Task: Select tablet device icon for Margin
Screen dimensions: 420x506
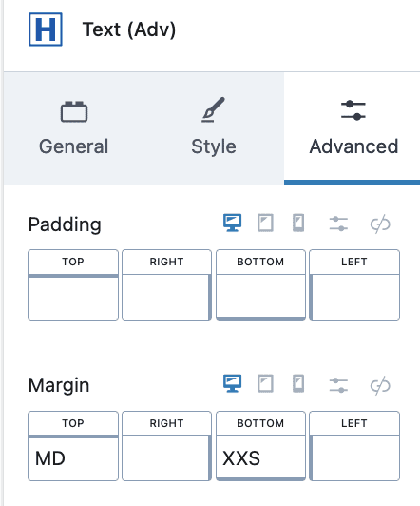Action: (266, 383)
